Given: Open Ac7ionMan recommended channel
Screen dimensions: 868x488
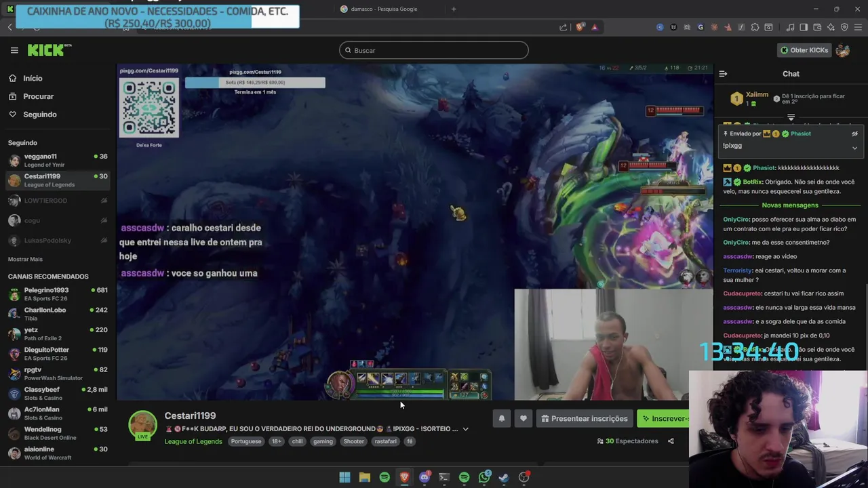Looking at the screenshot, I should coord(58,413).
